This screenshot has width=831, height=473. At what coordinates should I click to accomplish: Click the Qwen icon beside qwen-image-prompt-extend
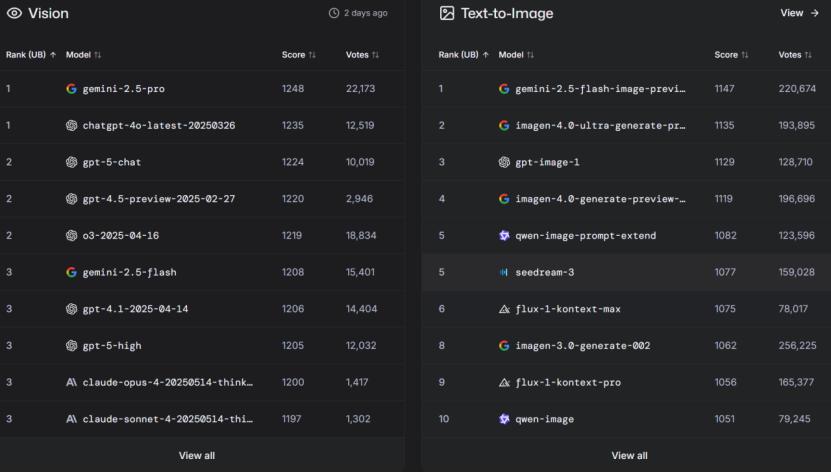pyautogui.click(x=504, y=235)
